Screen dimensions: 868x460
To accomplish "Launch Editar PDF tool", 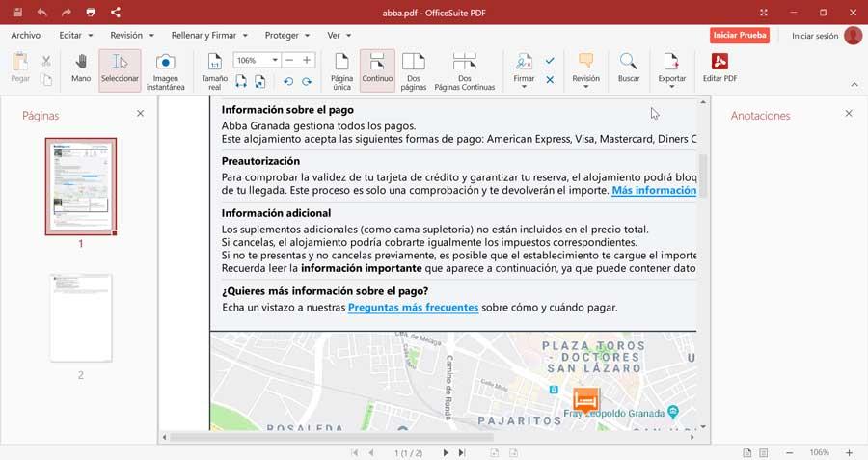I will [x=719, y=68].
